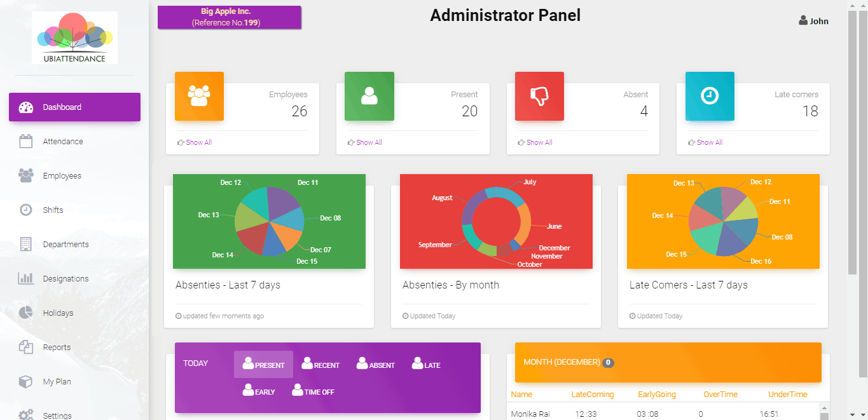Click the orange Employees group icon tile
868x420 pixels.
[x=199, y=96]
